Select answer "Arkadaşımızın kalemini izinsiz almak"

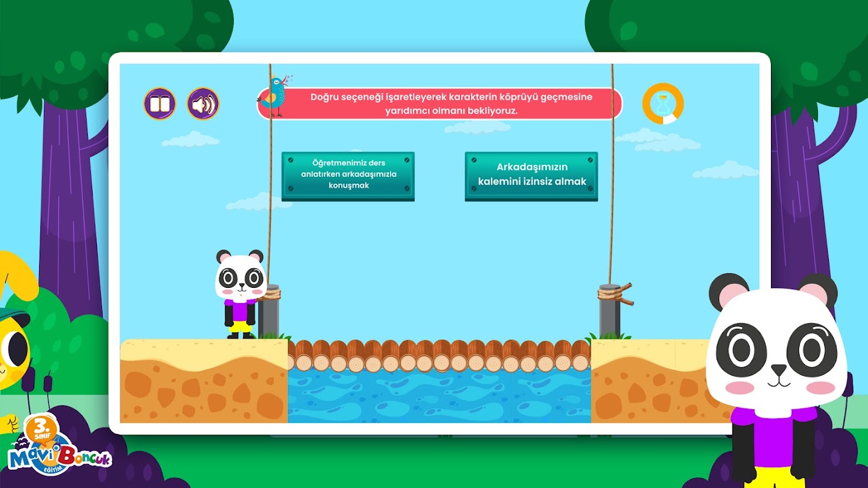pos(532,176)
